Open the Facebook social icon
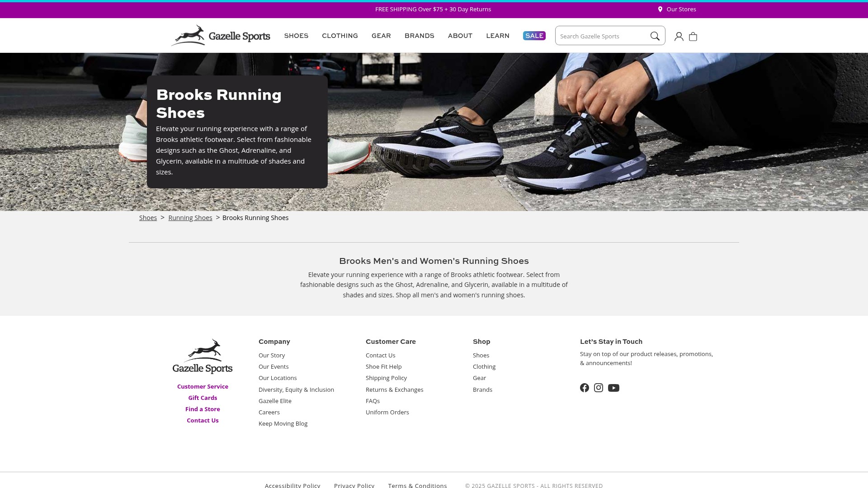 pyautogui.click(x=585, y=388)
